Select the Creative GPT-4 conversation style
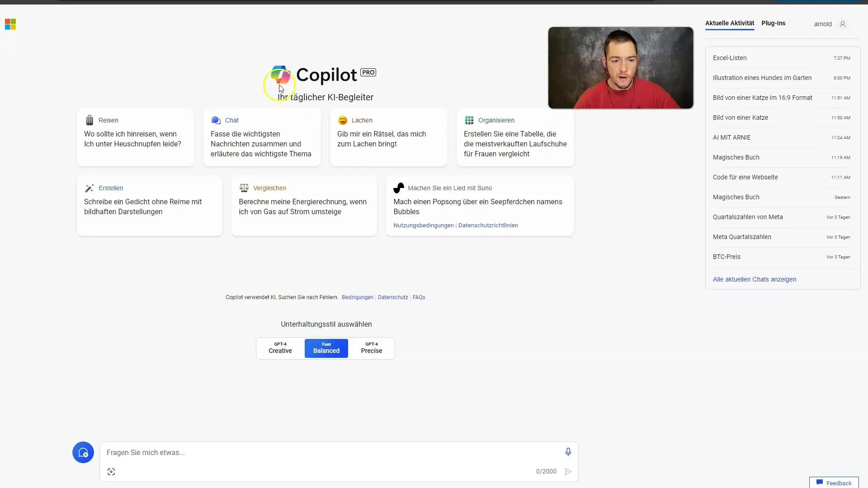 coord(280,347)
